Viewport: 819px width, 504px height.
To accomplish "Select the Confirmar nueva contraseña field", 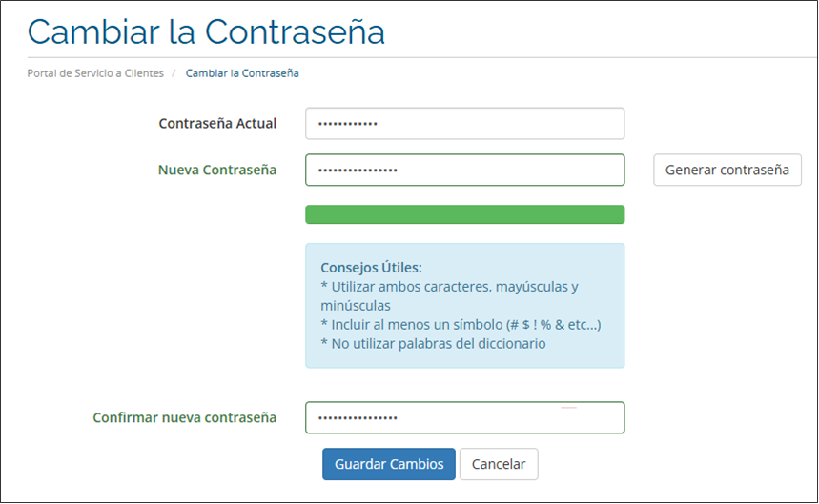I will point(465,417).
